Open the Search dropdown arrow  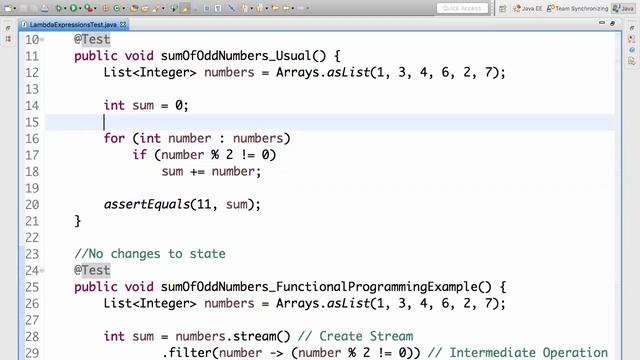tap(163, 8)
